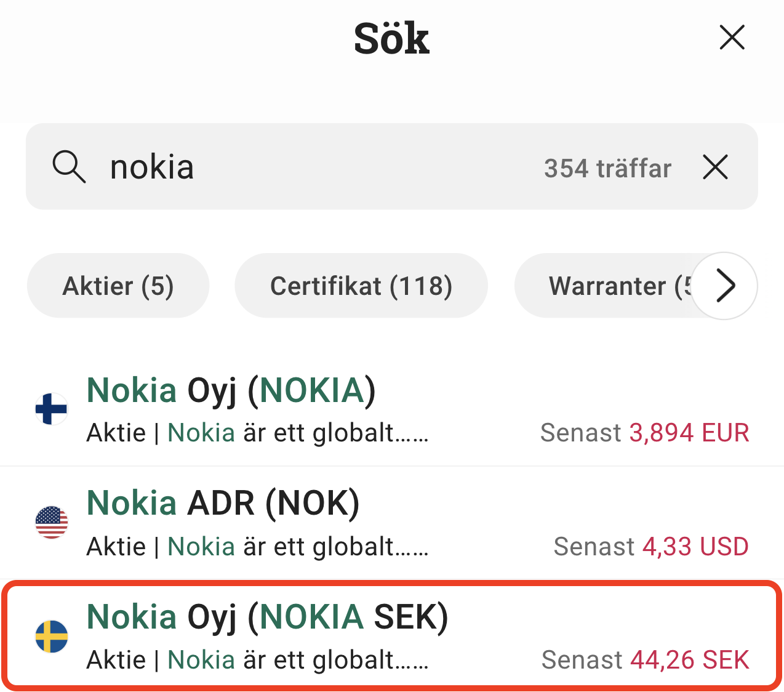
Task: Click the 44,26 SEK last price
Action: 689,659
